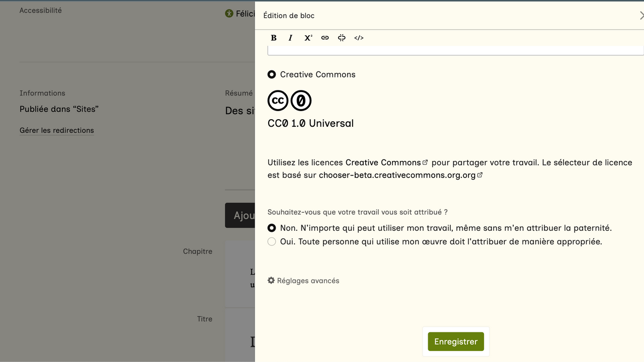Insert a link using the link icon
The image size is (644, 362).
click(325, 38)
